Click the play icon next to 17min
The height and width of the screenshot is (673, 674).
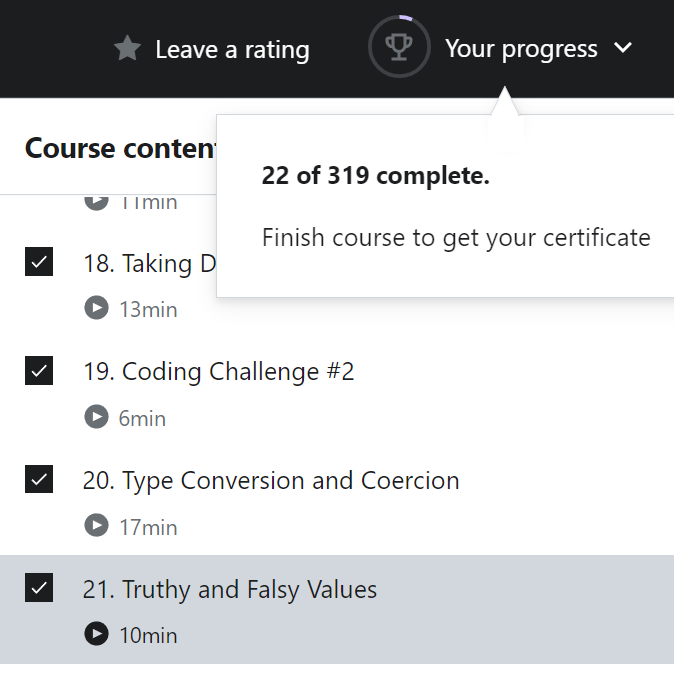point(96,525)
